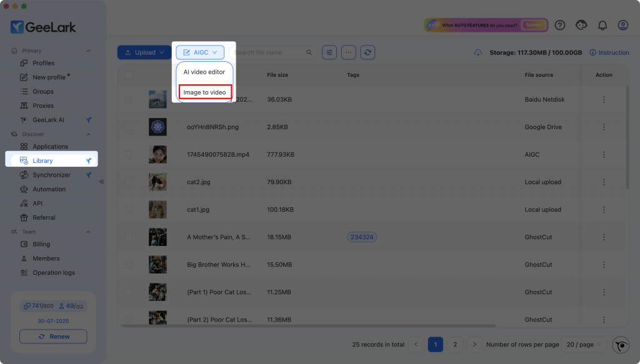The height and width of the screenshot is (364, 640).
Task: Click the Renew button
Action: 54,337
